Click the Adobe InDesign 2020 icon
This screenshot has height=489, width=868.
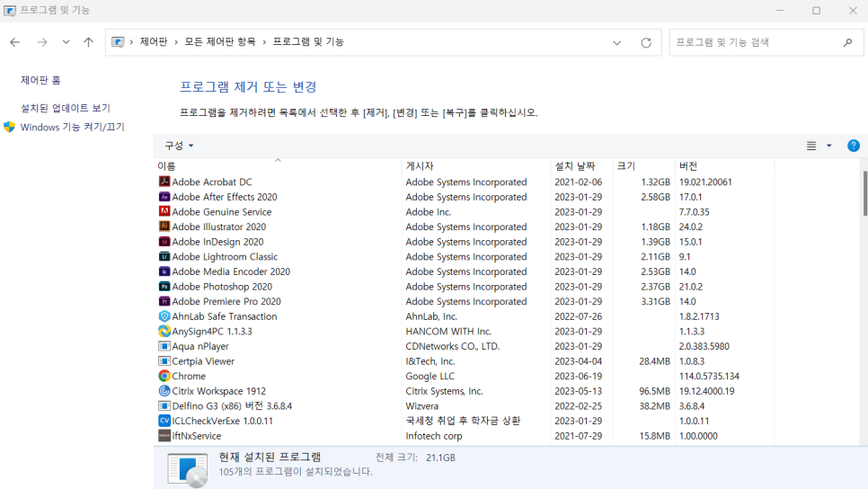coord(164,242)
